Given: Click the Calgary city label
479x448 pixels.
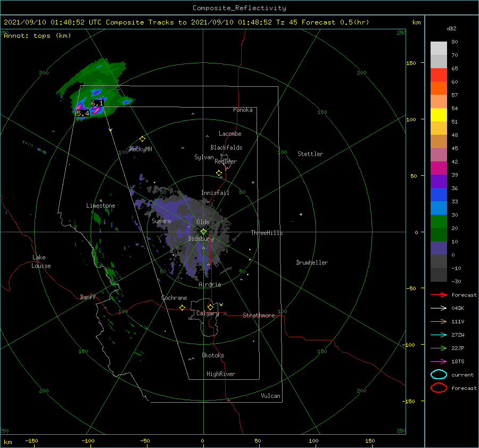Looking at the screenshot, I should [x=208, y=313].
